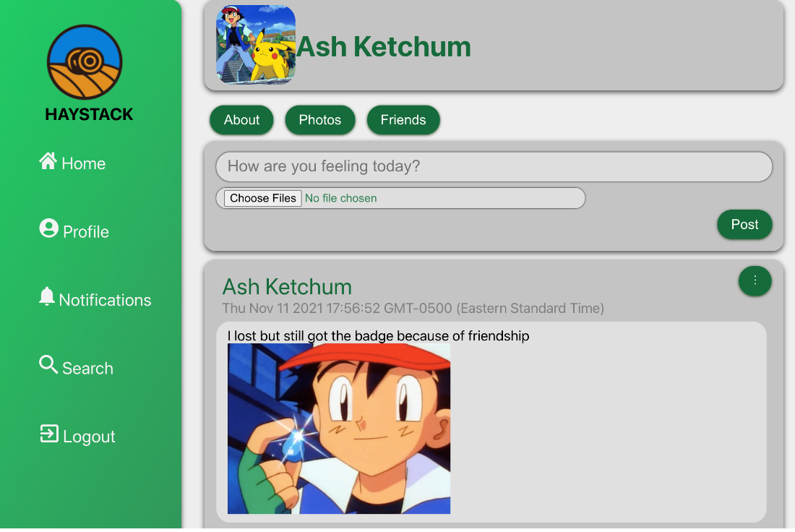The height and width of the screenshot is (532, 795).
Task: Open the three-dot menu on Ash's post
Action: point(755,281)
